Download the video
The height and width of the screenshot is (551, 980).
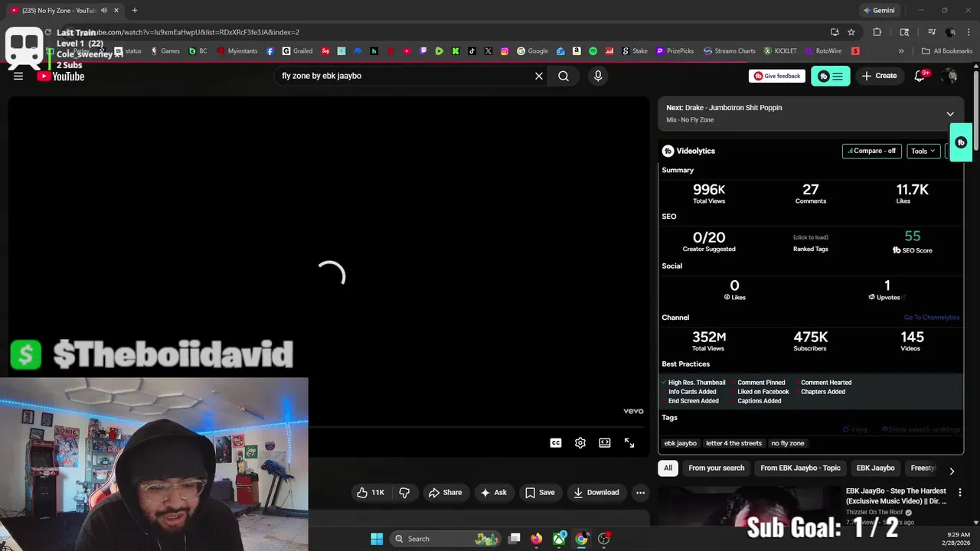(596, 493)
